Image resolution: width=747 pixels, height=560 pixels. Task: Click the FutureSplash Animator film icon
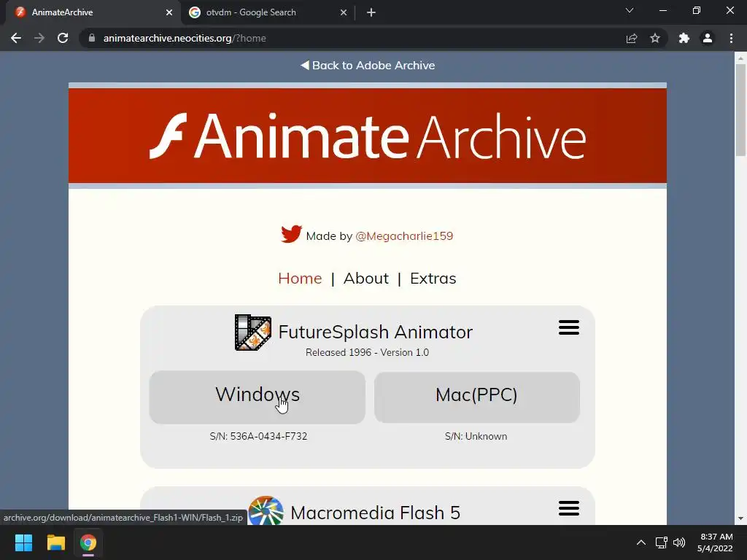(253, 332)
